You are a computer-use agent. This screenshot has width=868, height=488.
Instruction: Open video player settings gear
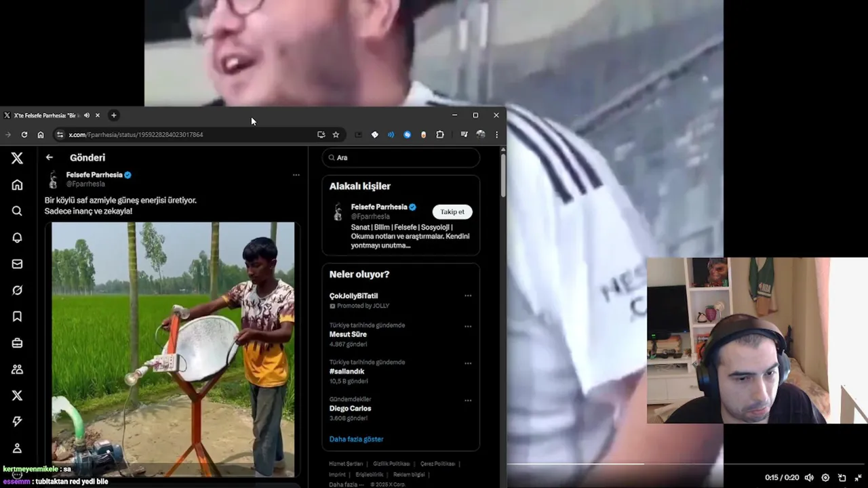pyautogui.click(x=825, y=478)
